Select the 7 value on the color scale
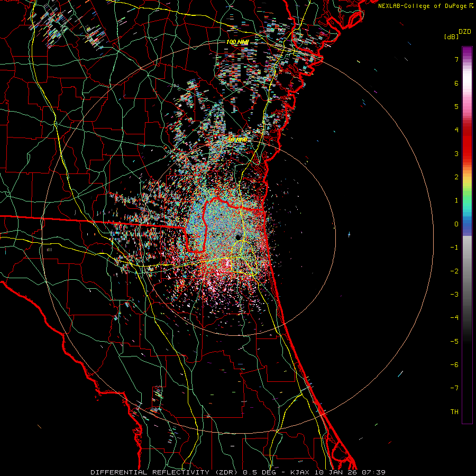This screenshot has width=476, height=476. 456,59
